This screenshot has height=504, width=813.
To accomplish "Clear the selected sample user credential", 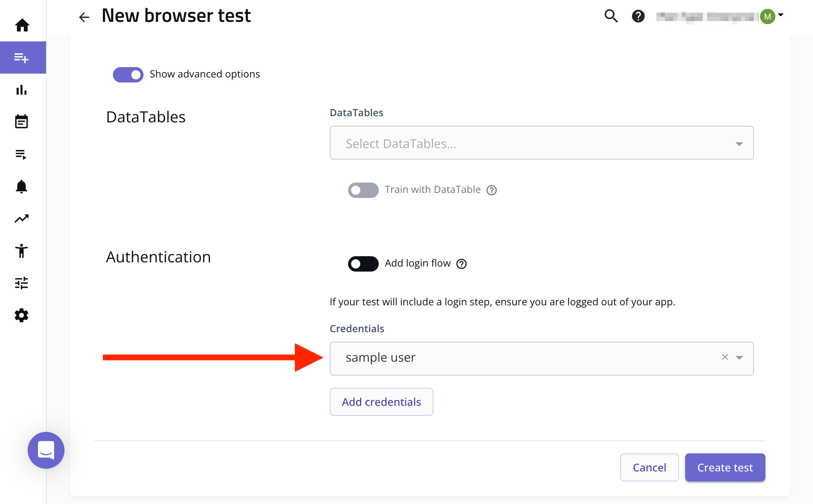I will (725, 357).
